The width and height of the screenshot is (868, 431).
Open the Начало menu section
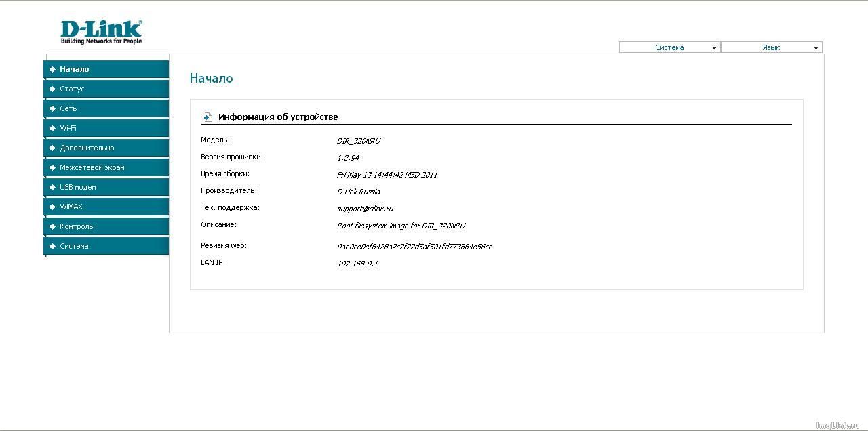pyautogui.click(x=106, y=69)
